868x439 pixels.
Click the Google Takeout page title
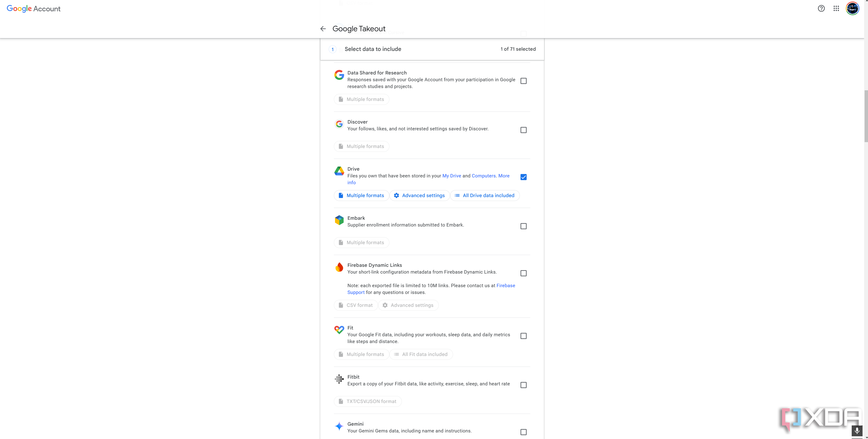pos(359,29)
